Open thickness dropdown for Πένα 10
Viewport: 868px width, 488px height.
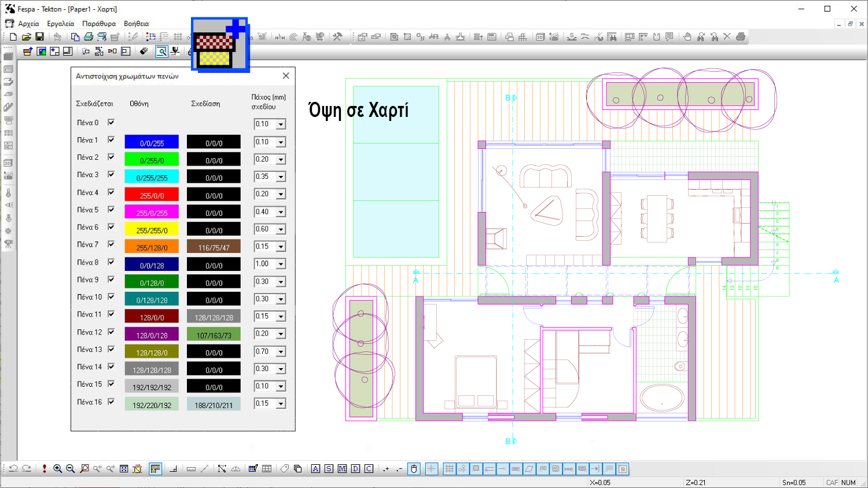(x=281, y=299)
